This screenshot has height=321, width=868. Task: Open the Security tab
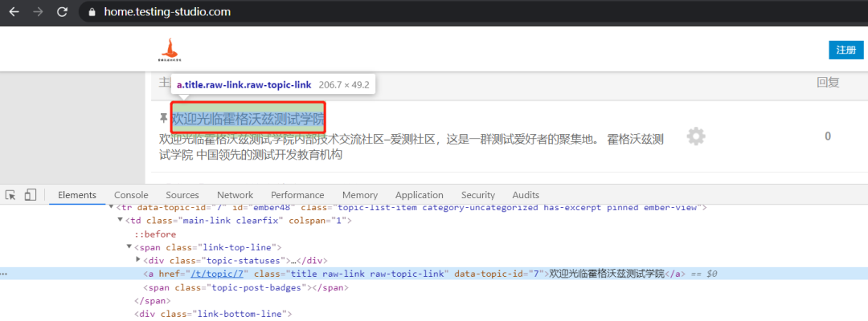pyautogui.click(x=477, y=195)
